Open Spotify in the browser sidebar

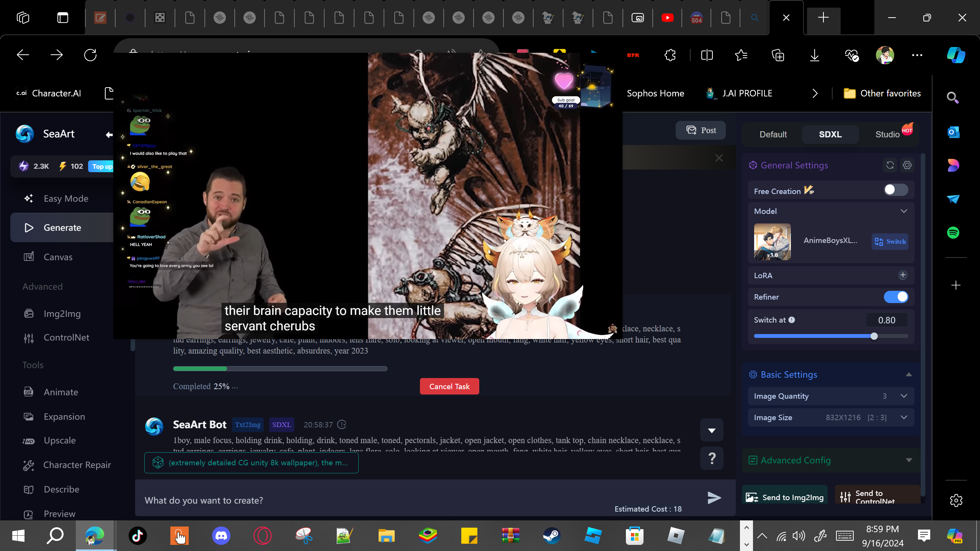point(953,233)
